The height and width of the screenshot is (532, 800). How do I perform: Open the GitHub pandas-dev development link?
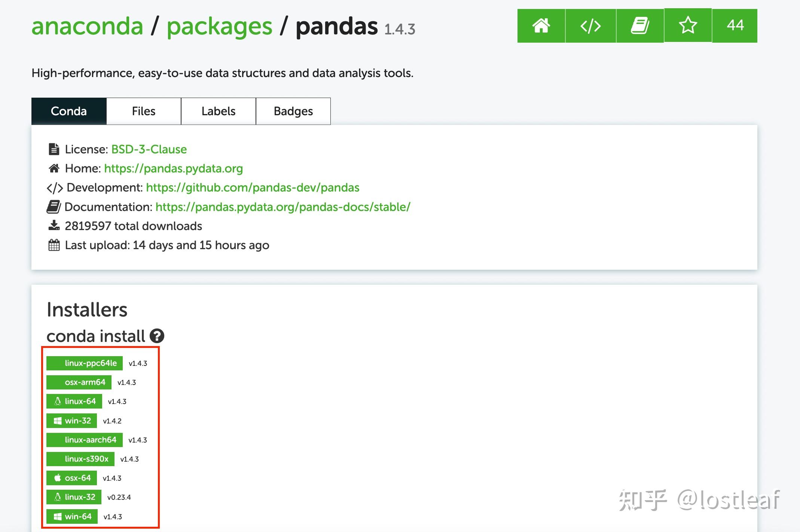(x=253, y=187)
